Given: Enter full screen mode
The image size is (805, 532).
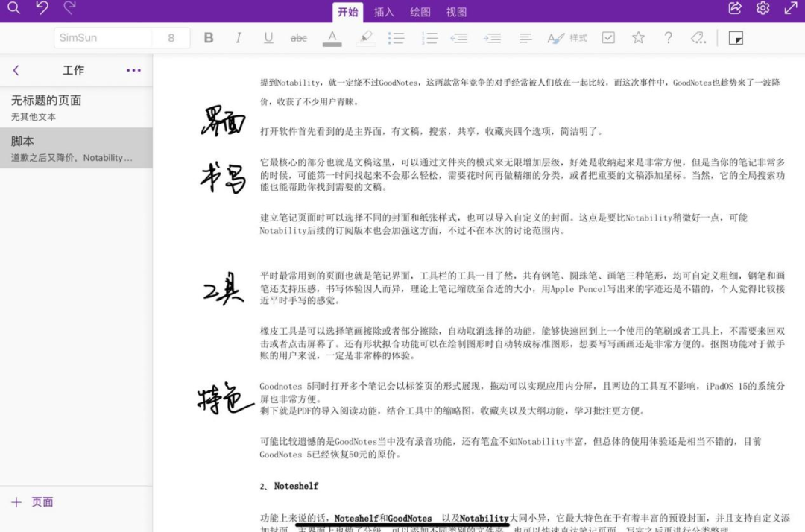Looking at the screenshot, I should (x=791, y=9).
